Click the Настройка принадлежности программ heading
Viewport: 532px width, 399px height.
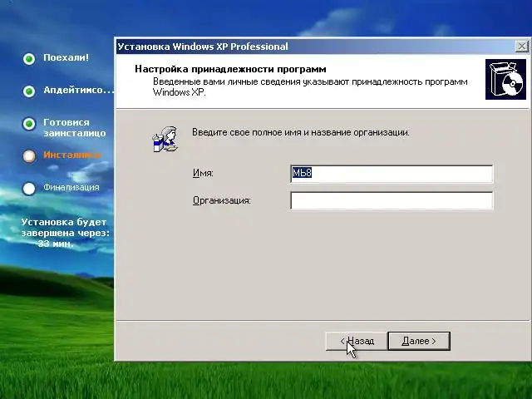pyautogui.click(x=230, y=69)
